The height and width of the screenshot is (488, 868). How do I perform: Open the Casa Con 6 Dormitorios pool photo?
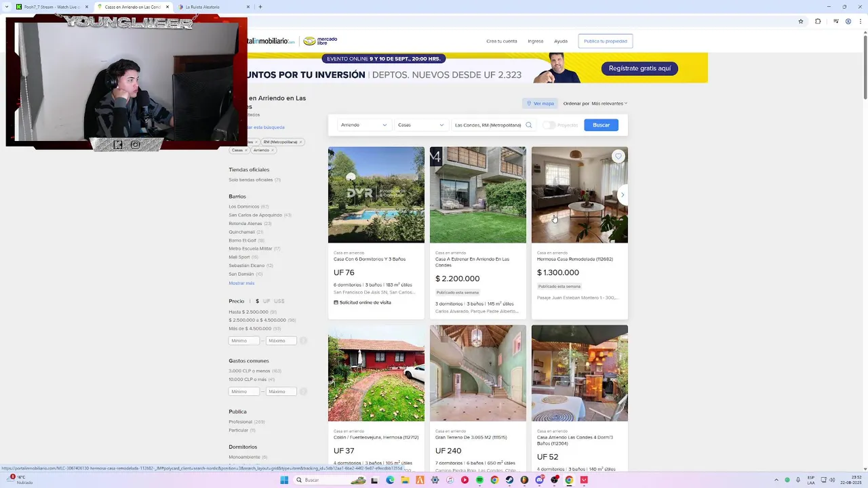[x=376, y=195]
